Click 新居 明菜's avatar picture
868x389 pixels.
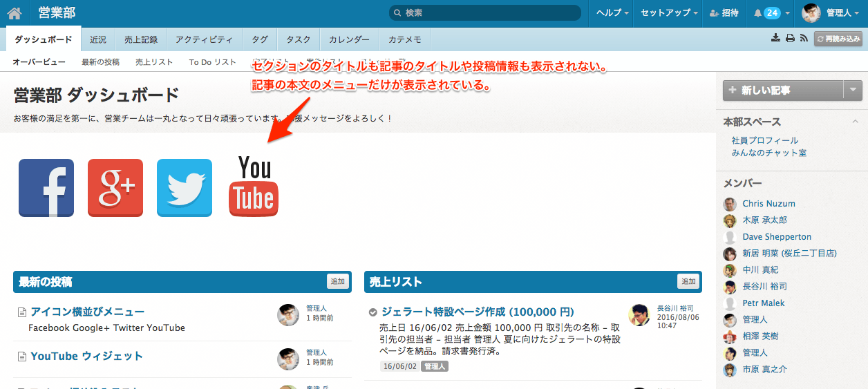(x=730, y=254)
